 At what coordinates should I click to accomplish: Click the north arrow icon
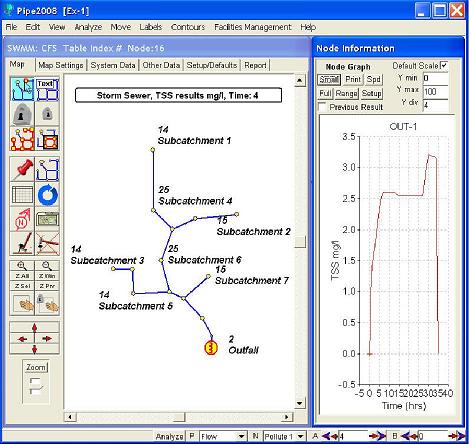[22, 219]
